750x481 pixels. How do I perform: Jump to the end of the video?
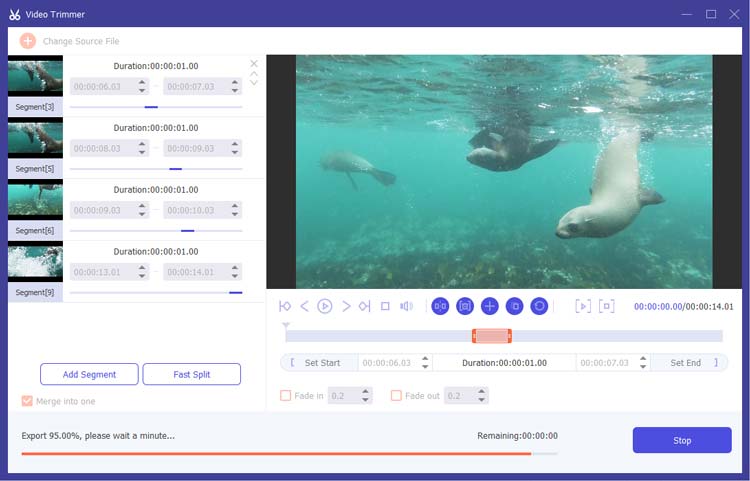pos(364,306)
